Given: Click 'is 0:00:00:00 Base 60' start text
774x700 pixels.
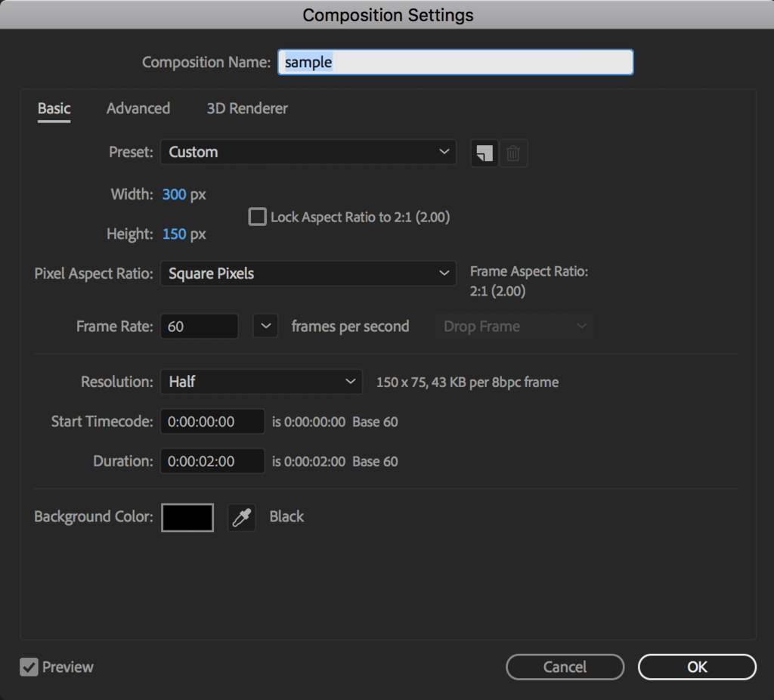Looking at the screenshot, I should point(335,422).
